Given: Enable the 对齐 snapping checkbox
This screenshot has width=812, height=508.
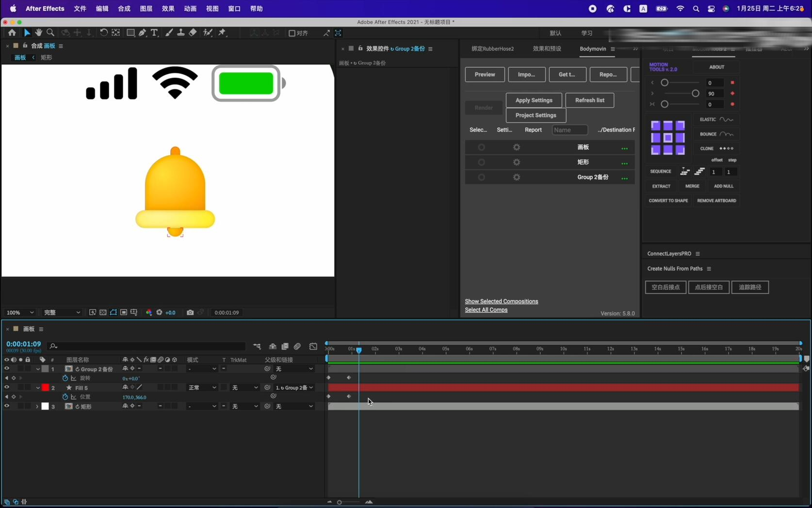Looking at the screenshot, I should tap(292, 33).
